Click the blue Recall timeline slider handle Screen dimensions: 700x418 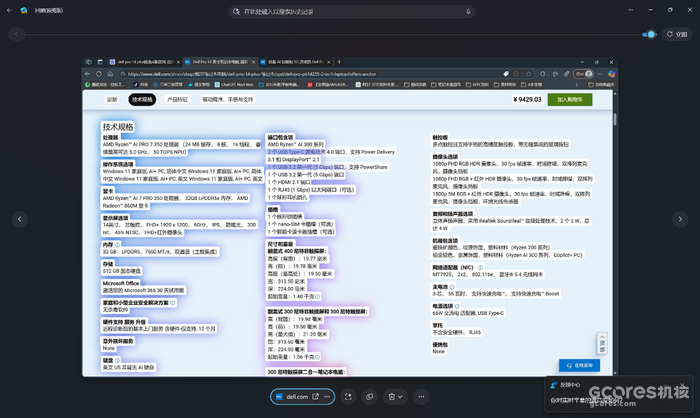click(x=651, y=34)
